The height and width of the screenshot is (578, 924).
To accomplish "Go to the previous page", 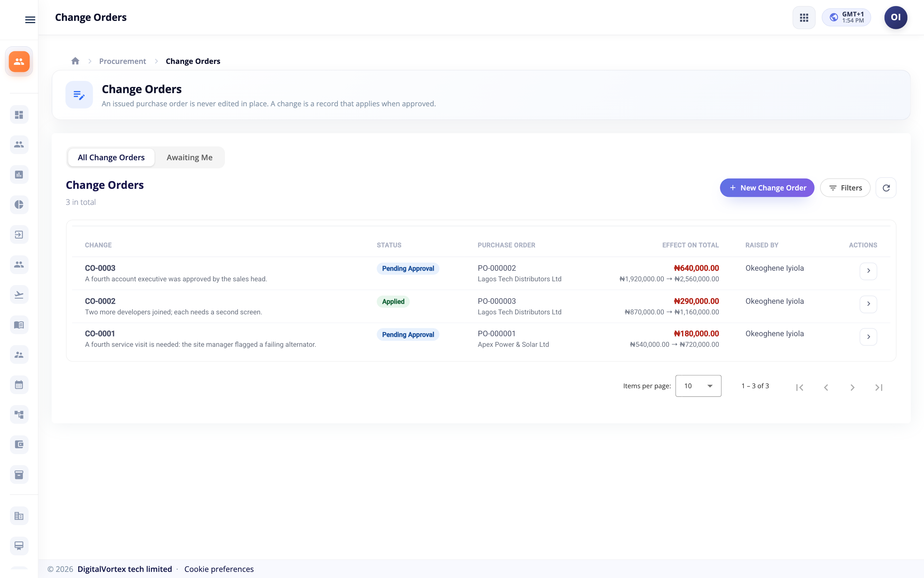I will [826, 387].
